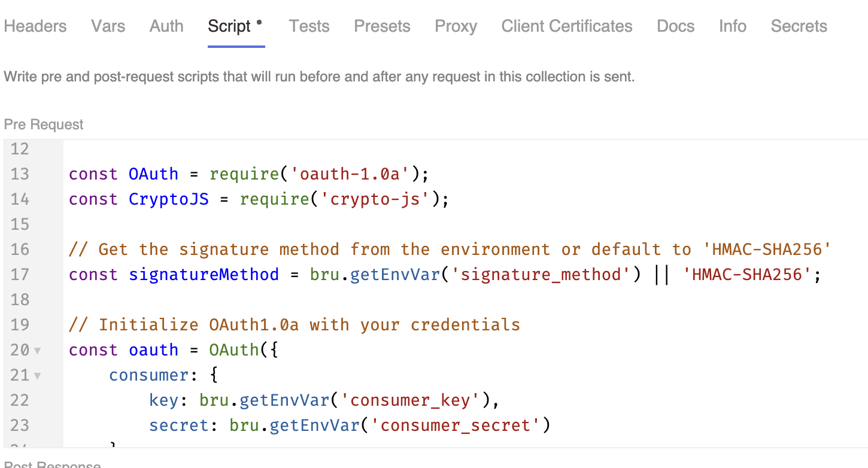Click the active Script tab
The width and height of the screenshot is (868, 468).
coord(236,26)
